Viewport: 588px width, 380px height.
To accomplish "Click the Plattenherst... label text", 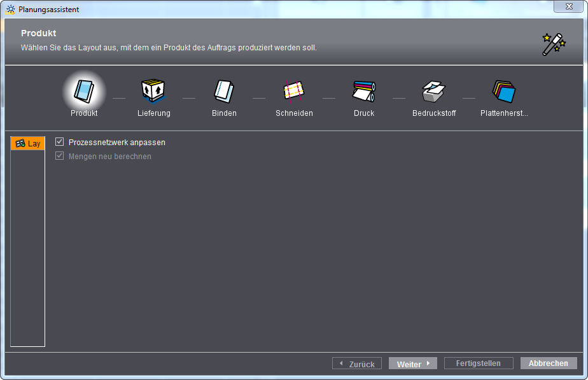I will (504, 113).
